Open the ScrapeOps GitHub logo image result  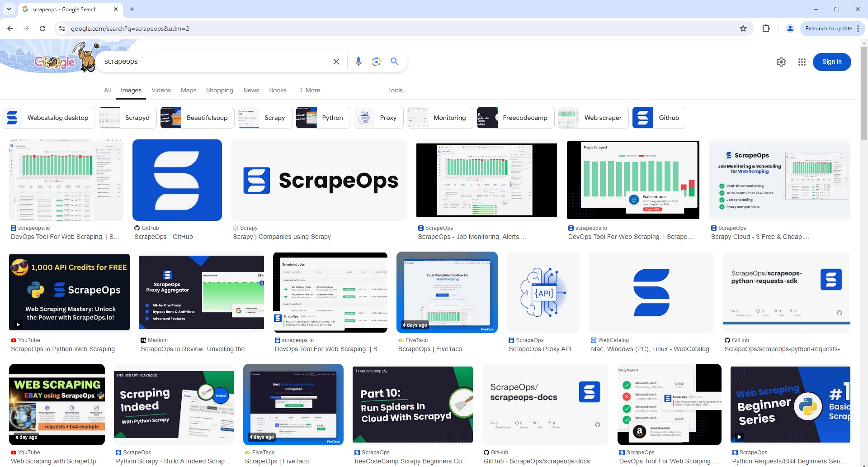(x=177, y=180)
